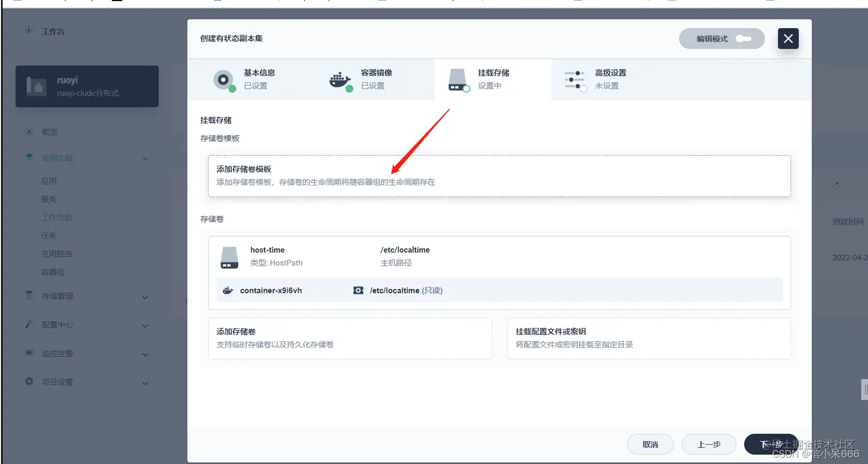Click the 应用负载 layers icon

coord(29,157)
